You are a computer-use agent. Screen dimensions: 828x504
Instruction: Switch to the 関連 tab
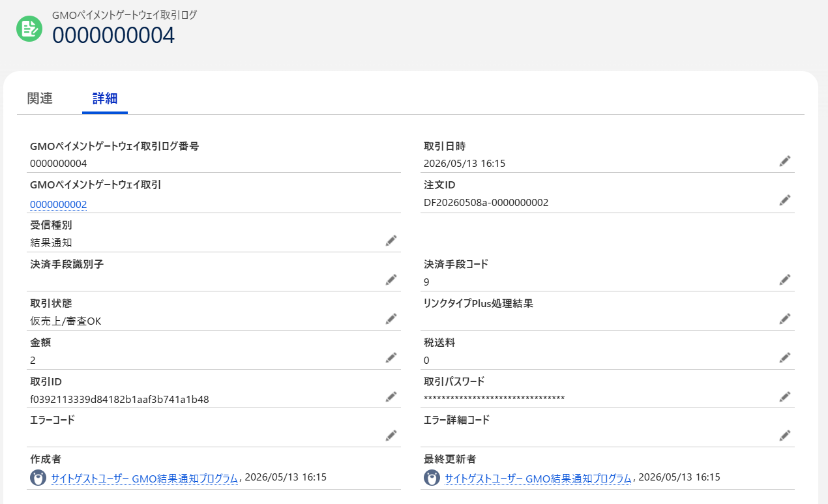coord(40,98)
